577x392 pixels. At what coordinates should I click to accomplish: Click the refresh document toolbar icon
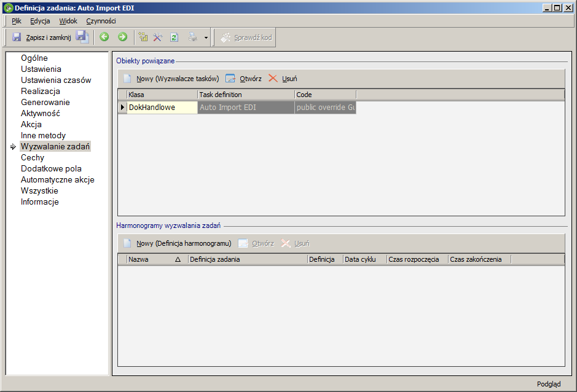[x=174, y=37]
